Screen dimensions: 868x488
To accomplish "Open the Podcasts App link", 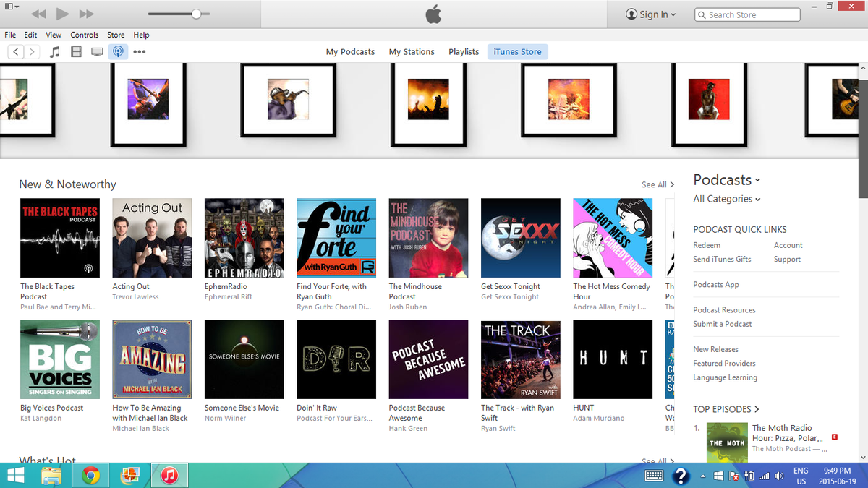I will (715, 285).
